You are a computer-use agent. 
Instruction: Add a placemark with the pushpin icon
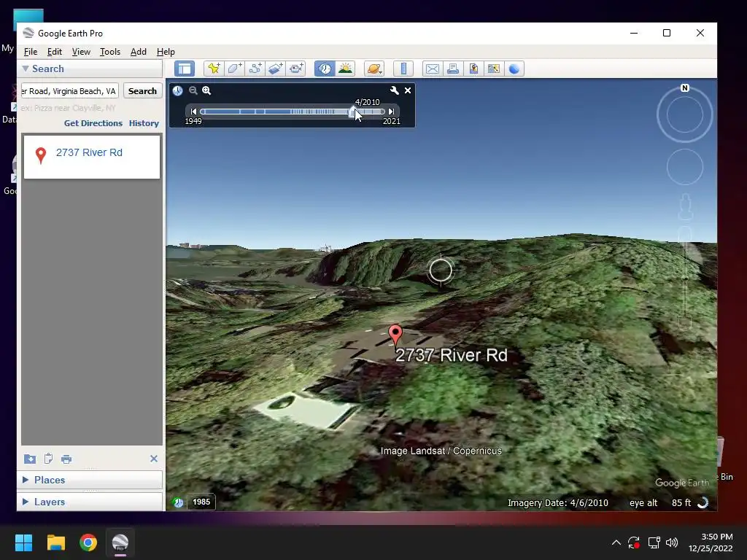[x=214, y=69]
